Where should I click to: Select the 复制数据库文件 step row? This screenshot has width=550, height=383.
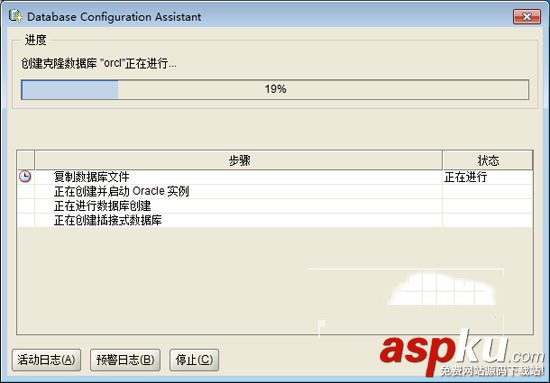click(275, 177)
